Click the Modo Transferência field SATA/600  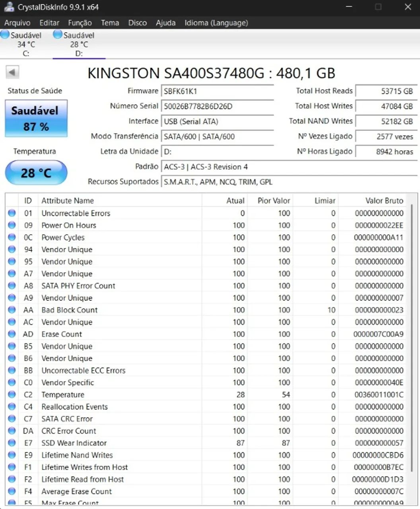pyautogui.click(x=217, y=136)
